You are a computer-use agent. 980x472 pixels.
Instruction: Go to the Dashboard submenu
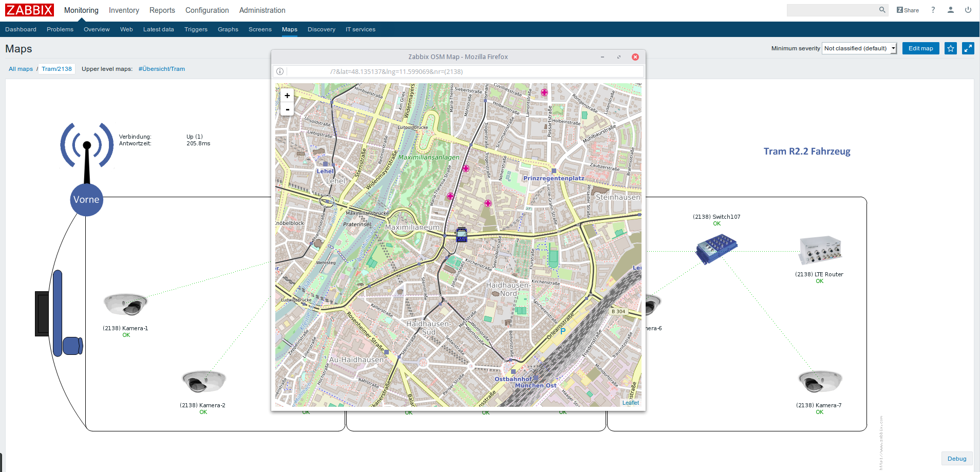pyautogui.click(x=21, y=29)
